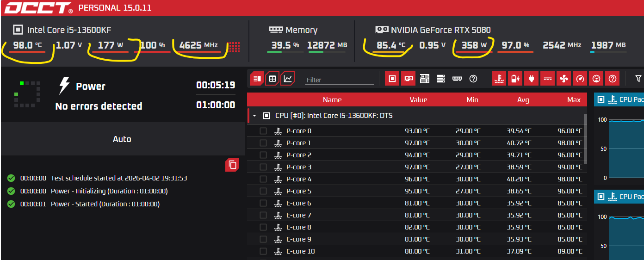
Task: Check the P-core 1 checkbox
Action: pyautogui.click(x=263, y=143)
